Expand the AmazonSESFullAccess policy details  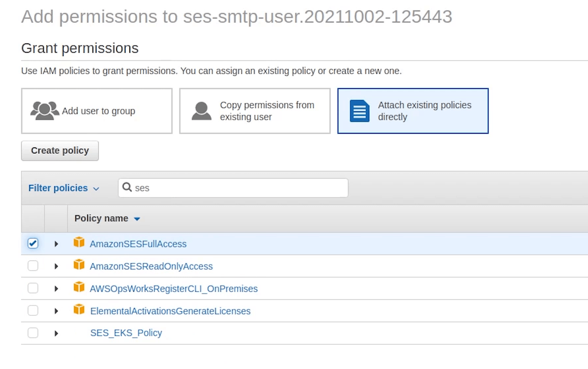tap(56, 244)
